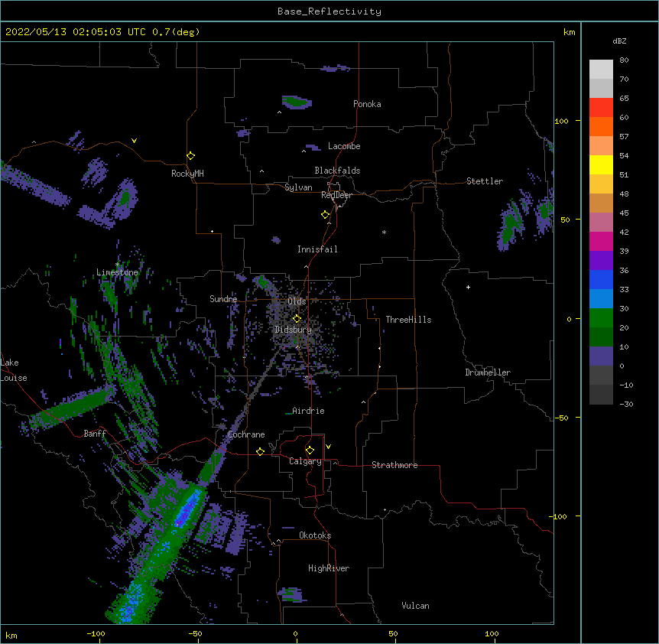This screenshot has height=644, width=659.
Task: Click the Innisfail label
Action: coord(317,249)
